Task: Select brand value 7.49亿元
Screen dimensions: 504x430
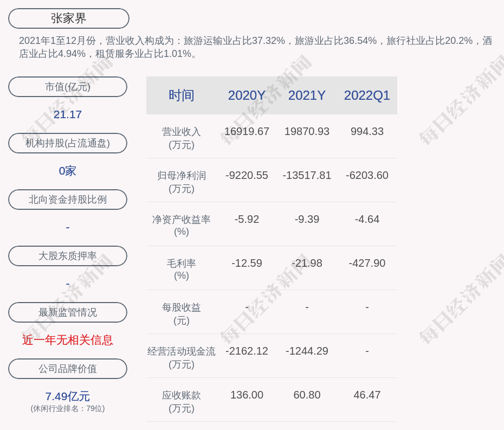Action: 68,396
